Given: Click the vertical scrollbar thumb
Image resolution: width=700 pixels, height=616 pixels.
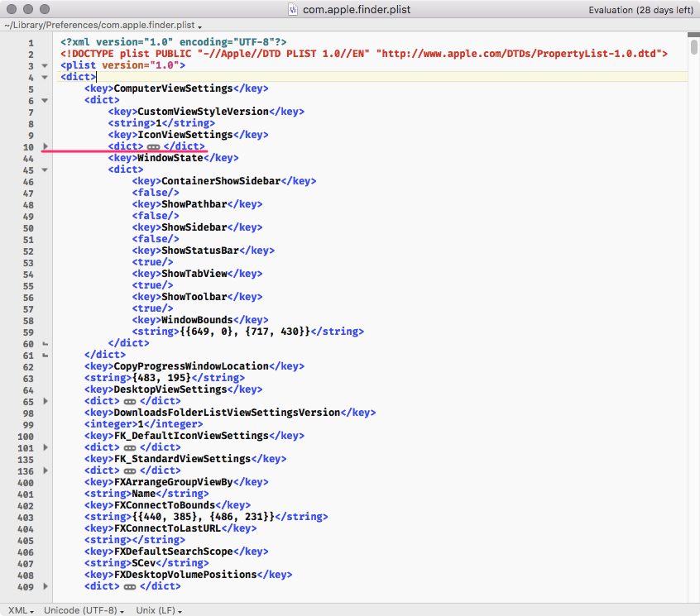Looking at the screenshot, I should click(x=693, y=46).
